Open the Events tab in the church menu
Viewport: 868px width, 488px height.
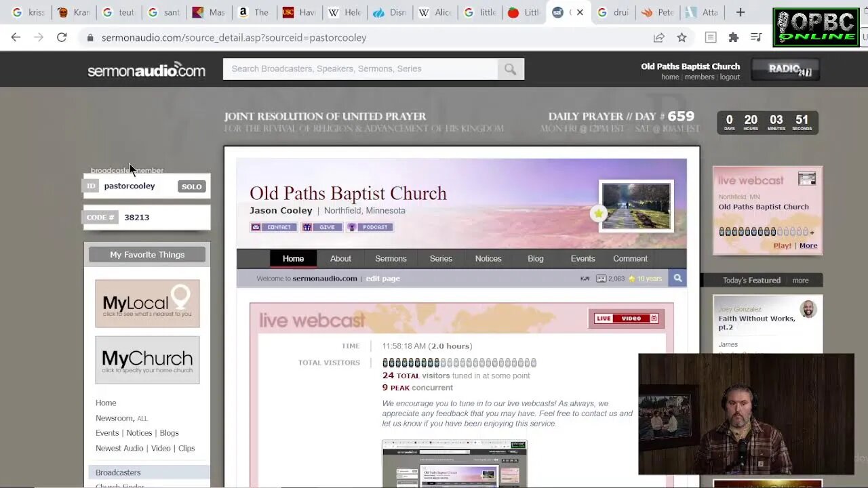pos(583,258)
